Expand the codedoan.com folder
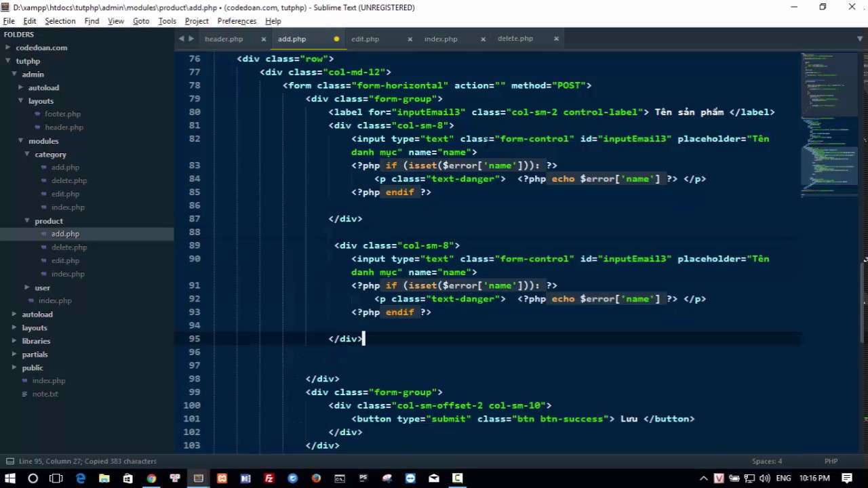This screenshot has width=868, height=488. tap(8, 47)
